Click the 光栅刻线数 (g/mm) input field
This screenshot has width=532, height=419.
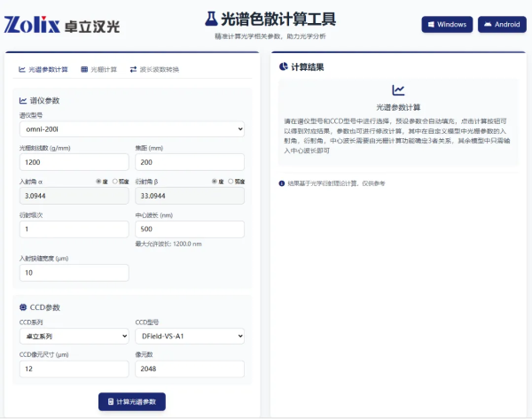(x=74, y=163)
